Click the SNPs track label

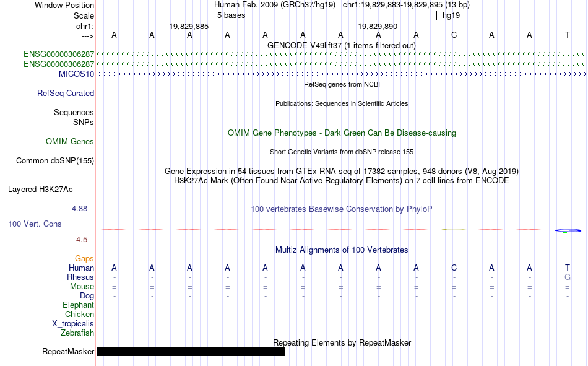click(84, 123)
